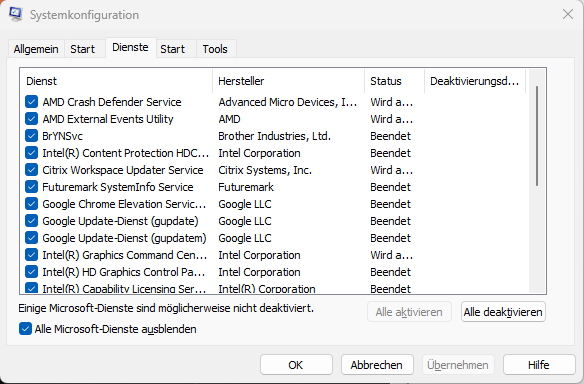Click 'Wird a...' status of Citrix Workspace Updater

click(x=391, y=170)
